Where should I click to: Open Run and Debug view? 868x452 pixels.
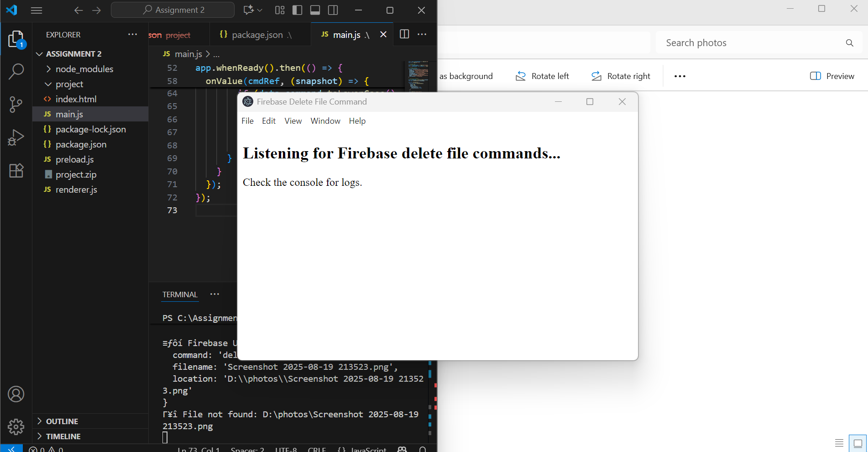(x=16, y=137)
